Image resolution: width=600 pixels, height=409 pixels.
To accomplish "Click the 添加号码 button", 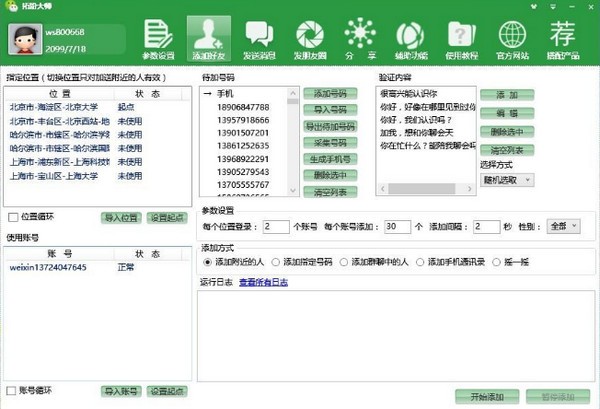I will (330, 93).
